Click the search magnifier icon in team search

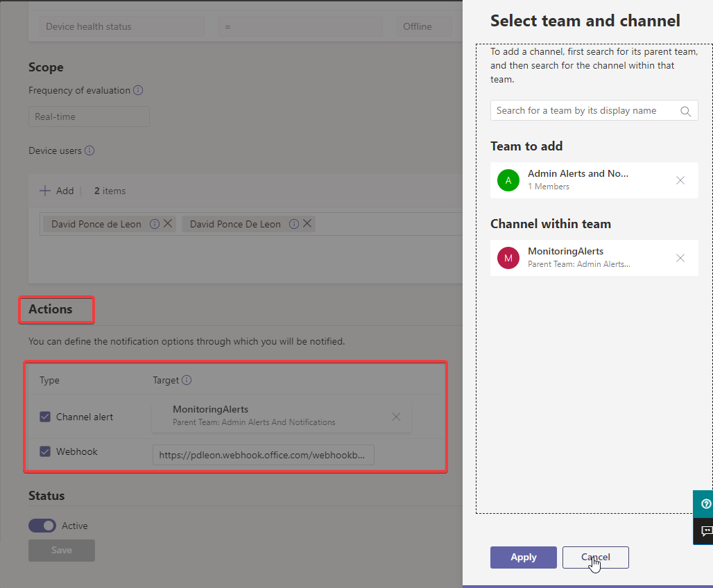(685, 111)
